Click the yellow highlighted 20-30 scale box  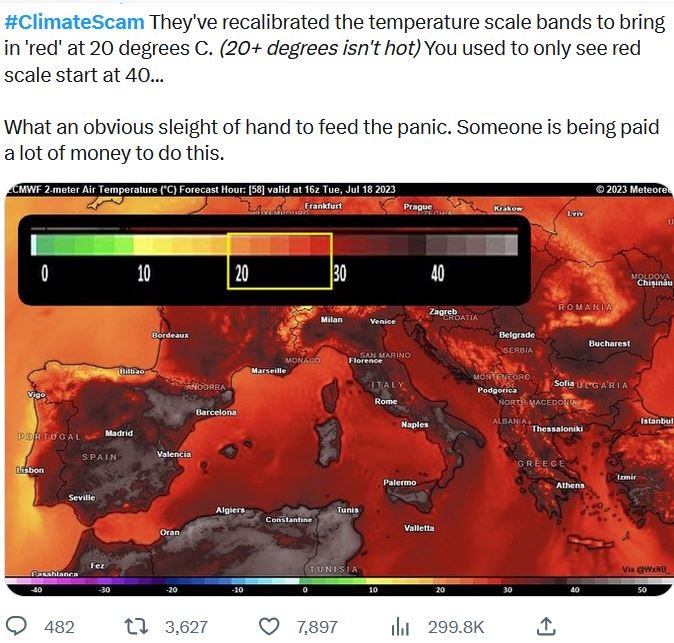click(279, 261)
